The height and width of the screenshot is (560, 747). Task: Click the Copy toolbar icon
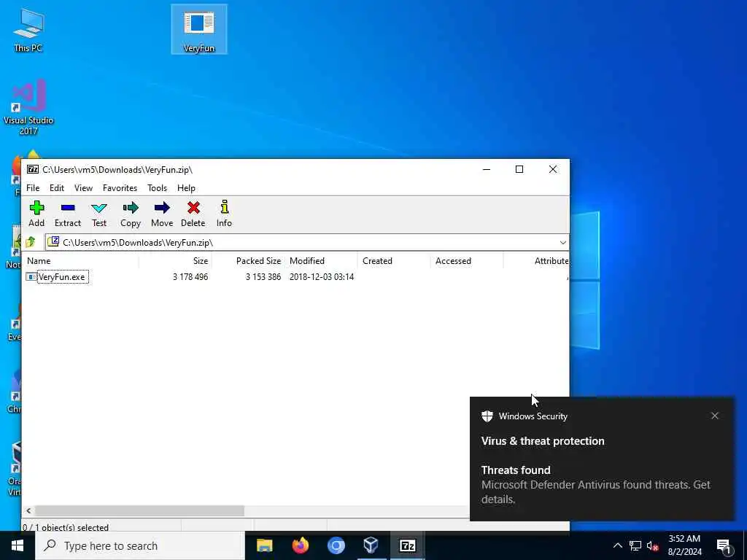coord(131,214)
